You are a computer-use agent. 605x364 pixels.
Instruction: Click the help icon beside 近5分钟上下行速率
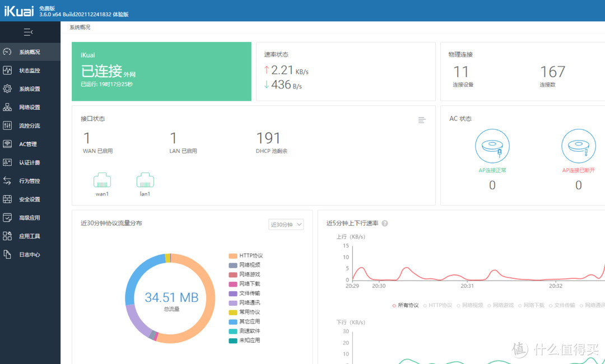point(385,223)
